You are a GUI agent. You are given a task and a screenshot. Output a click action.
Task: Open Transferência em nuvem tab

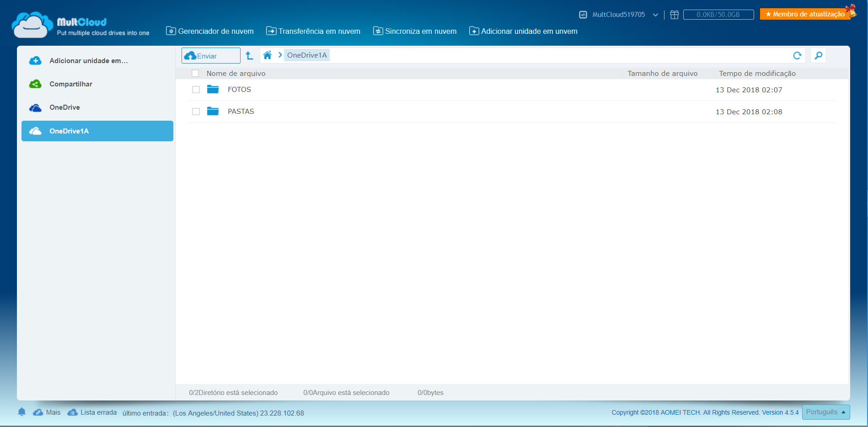pyautogui.click(x=313, y=31)
